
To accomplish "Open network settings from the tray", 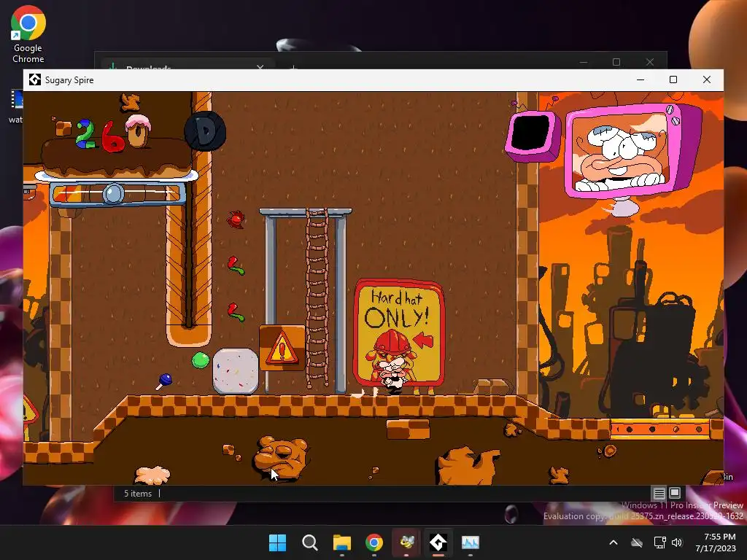I will (x=659, y=542).
